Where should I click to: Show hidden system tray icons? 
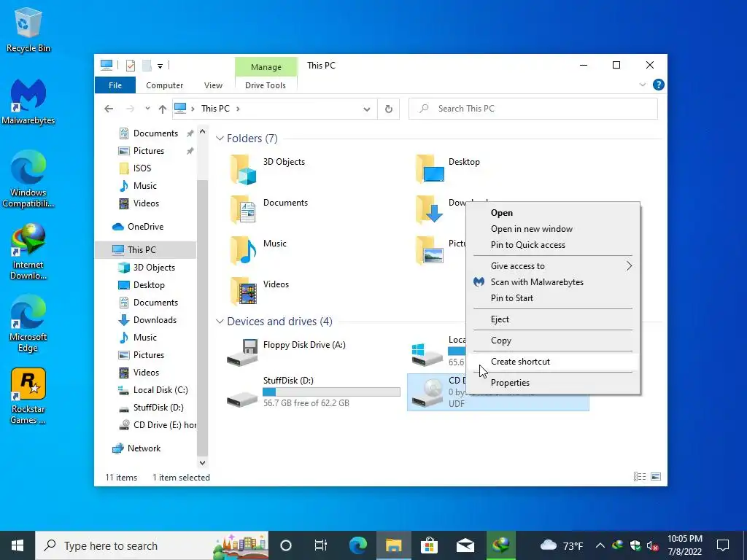click(600, 545)
